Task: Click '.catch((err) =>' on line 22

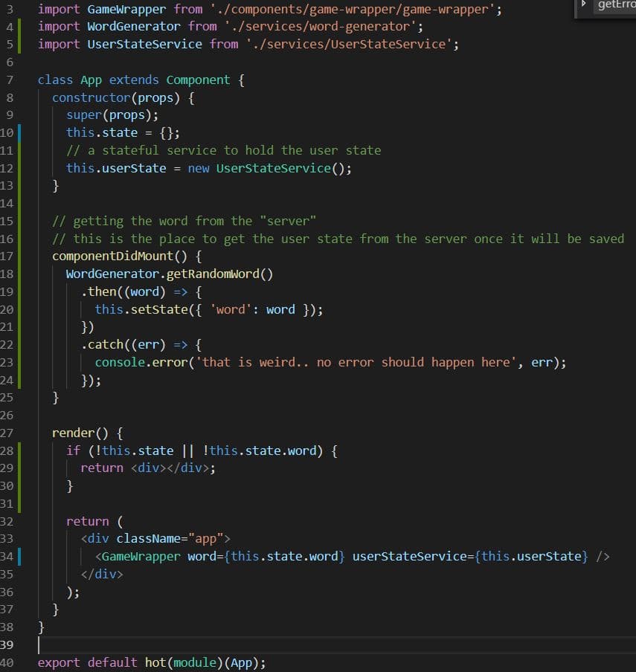Action: tap(134, 345)
